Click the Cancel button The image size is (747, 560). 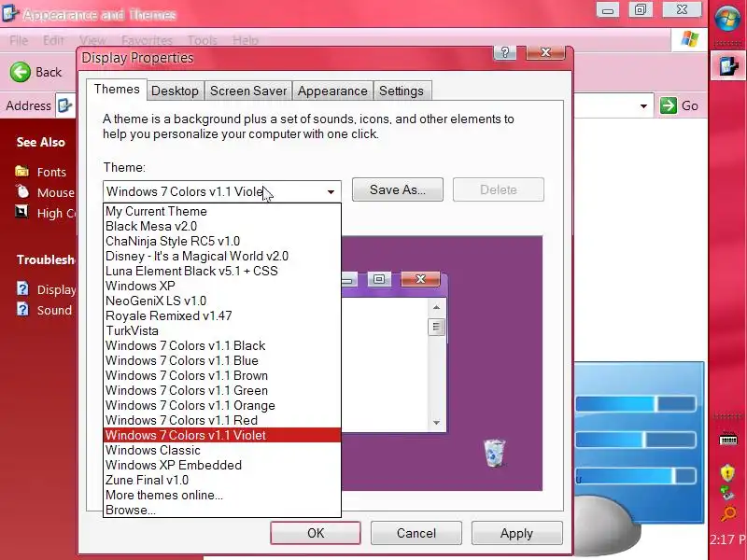pyautogui.click(x=416, y=533)
